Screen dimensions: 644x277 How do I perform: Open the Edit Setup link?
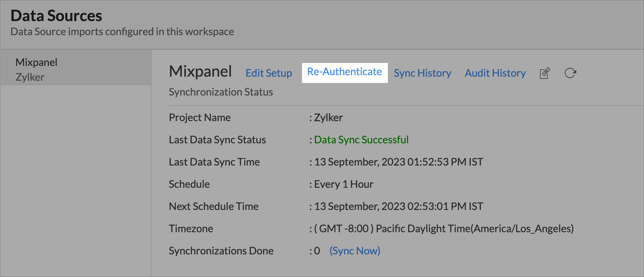click(269, 73)
